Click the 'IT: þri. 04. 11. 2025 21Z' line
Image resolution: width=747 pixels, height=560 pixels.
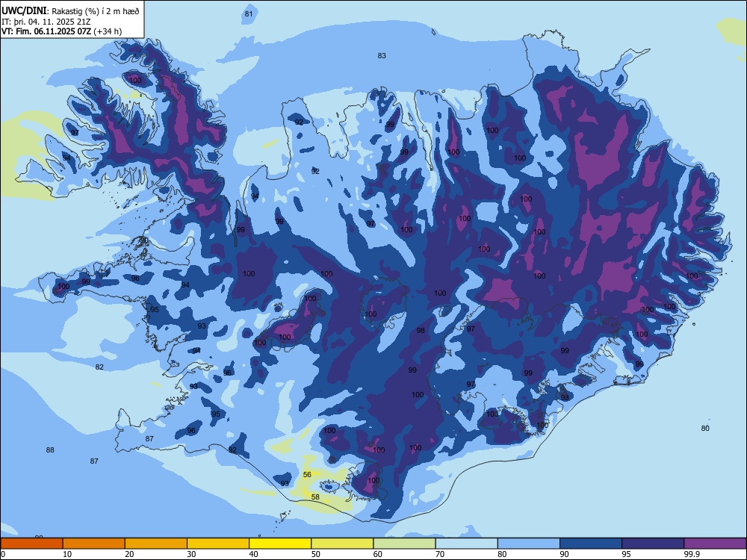[46, 22]
